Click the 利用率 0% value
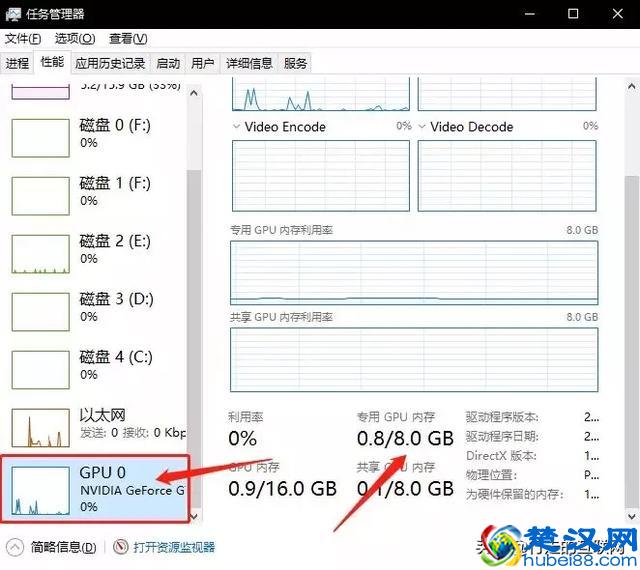The image size is (640, 570). 242,439
